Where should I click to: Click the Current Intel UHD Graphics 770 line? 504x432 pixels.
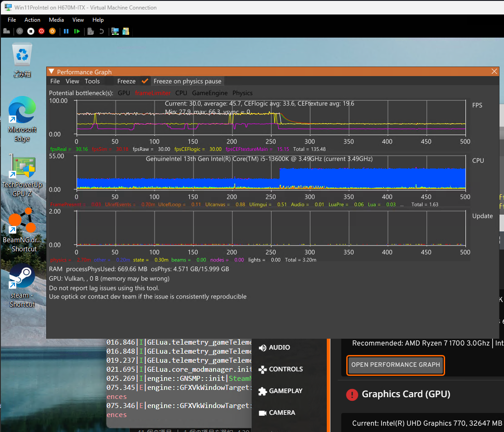click(x=427, y=423)
